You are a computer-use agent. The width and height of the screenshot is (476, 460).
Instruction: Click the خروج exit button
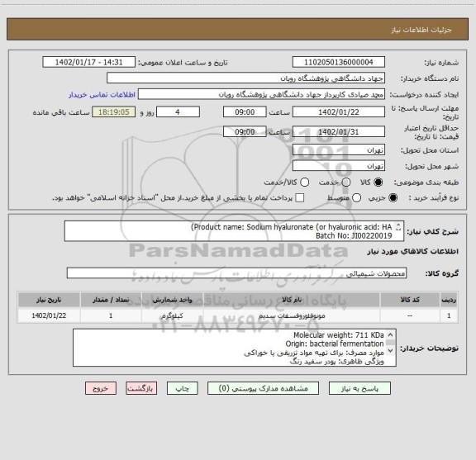point(101,388)
